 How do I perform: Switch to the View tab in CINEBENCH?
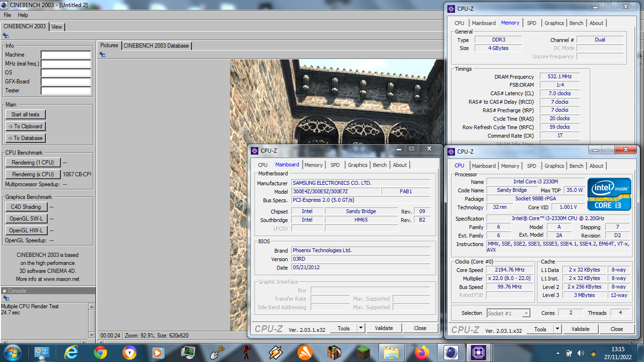point(57,26)
